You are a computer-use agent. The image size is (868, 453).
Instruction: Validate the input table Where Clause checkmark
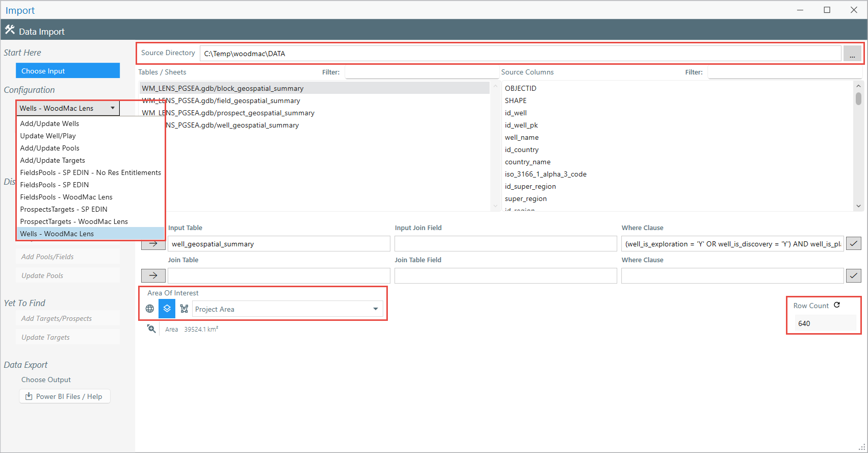point(854,244)
